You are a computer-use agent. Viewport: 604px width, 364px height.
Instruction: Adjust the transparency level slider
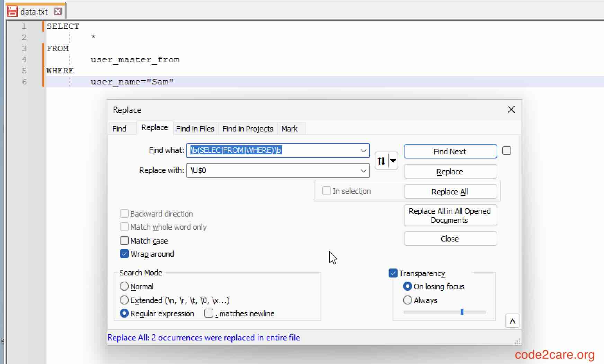462,312
